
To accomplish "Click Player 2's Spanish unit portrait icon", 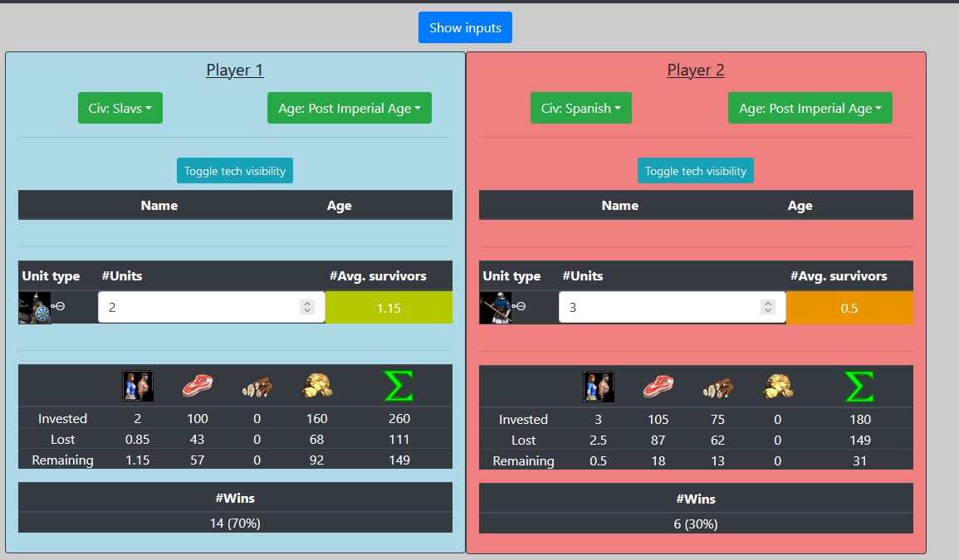I will [x=496, y=308].
